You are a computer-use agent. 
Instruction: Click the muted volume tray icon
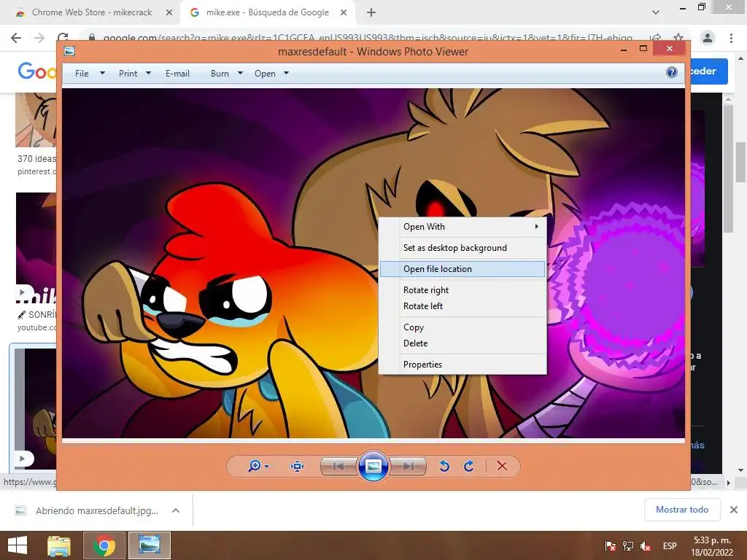[646, 545]
